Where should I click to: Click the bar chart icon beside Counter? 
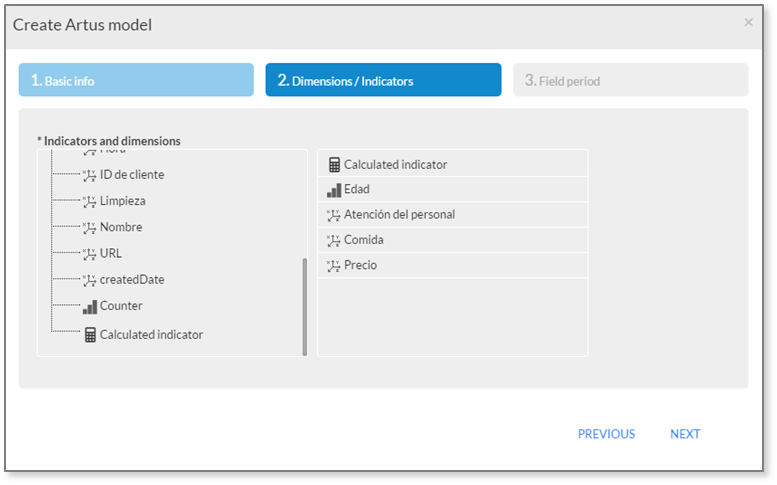click(x=90, y=307)
